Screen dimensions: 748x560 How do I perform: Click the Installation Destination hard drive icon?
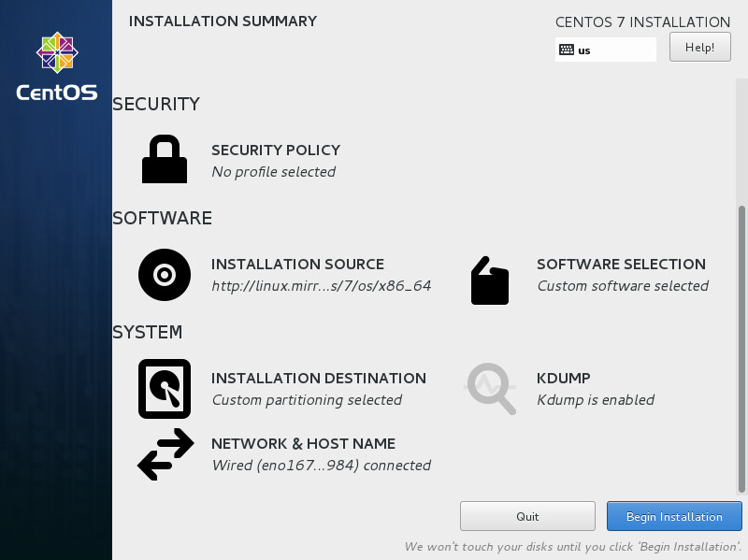(165, 389)
